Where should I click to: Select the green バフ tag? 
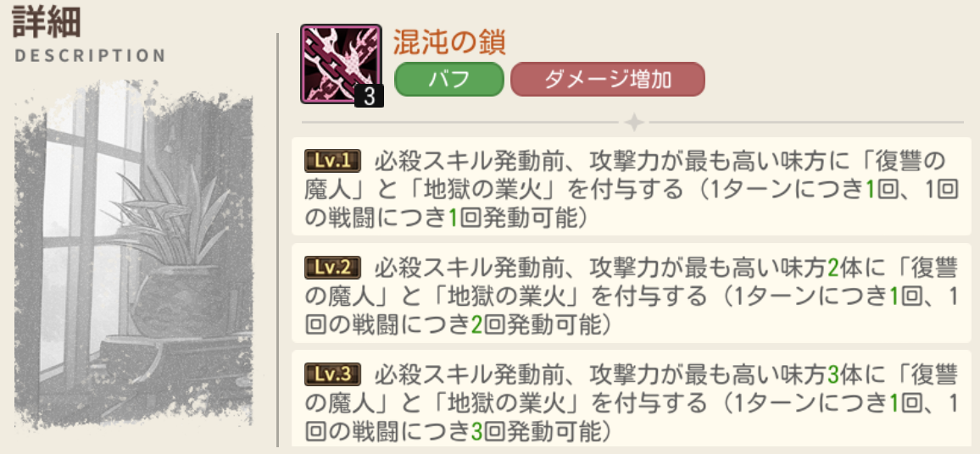pyautogui.click(x=448, y=80)
